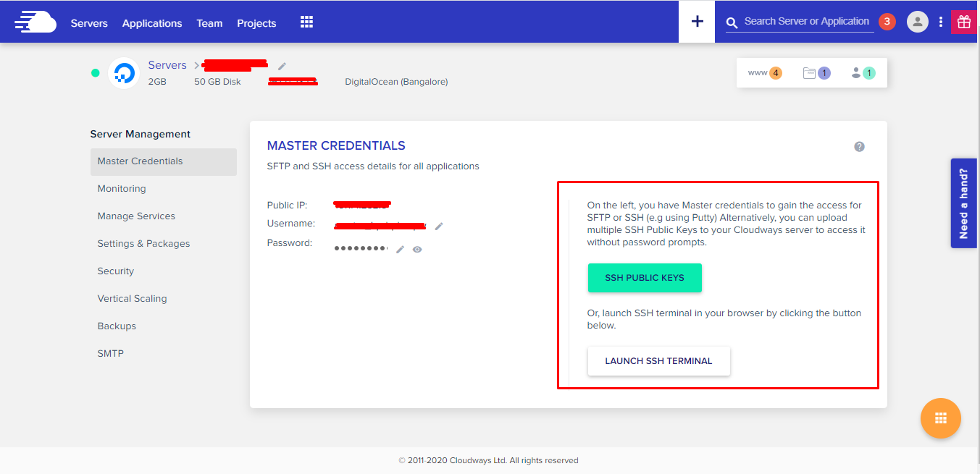Image resolution: width=980 pixels, height=474 pixels.
Task: Expand the www applications count dropdown
Action: point(765,72)
